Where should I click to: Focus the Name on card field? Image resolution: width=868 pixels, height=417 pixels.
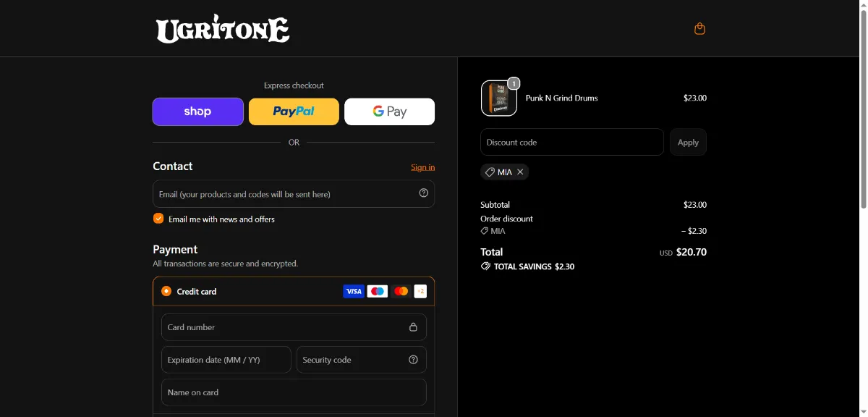[x=294, y=392]
